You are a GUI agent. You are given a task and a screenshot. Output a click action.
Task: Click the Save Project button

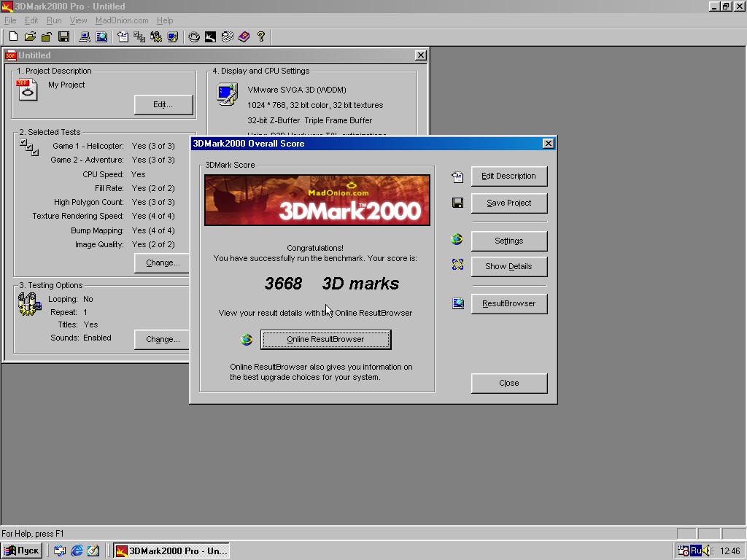[508, 203]
